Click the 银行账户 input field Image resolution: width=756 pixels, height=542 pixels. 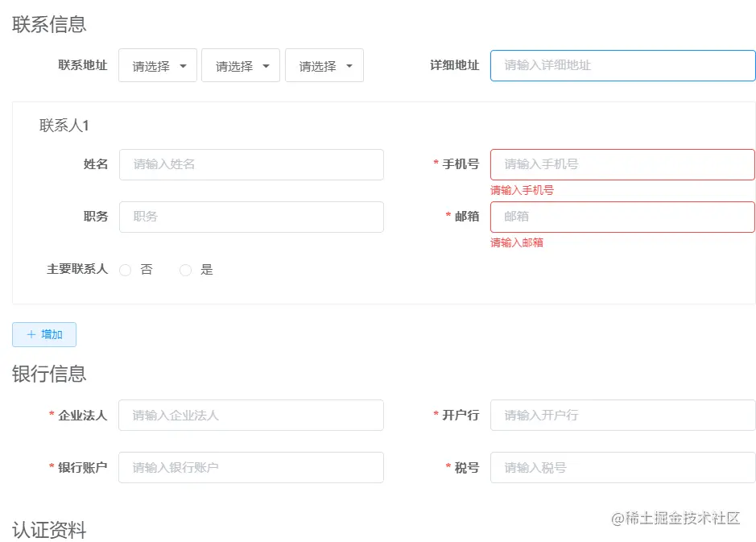(x=251, y=468)
